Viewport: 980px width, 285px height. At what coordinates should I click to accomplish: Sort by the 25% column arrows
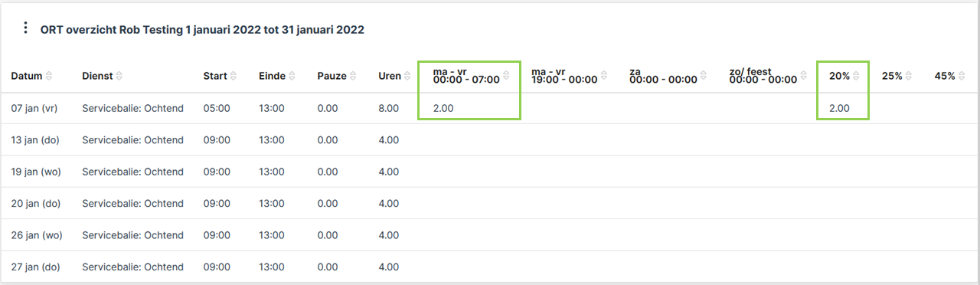(x=909, y=76)
